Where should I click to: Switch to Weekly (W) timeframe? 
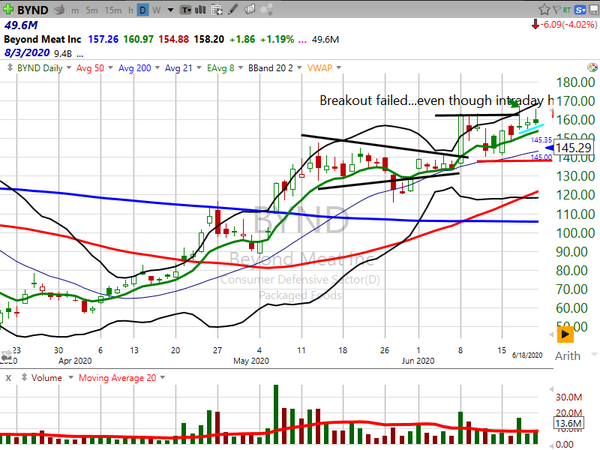tap(157, 11)
